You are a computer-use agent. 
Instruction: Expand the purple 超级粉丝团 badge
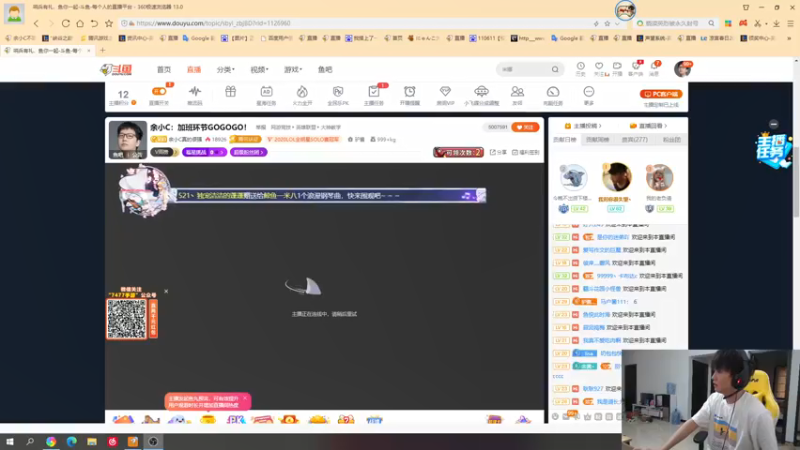248,152
